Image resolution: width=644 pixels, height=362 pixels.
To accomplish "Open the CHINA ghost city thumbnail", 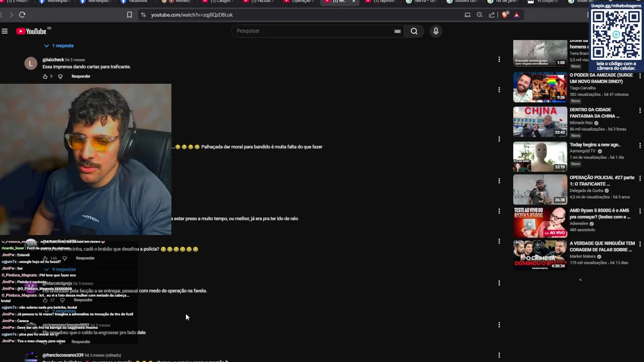I will tap(540, 122).
